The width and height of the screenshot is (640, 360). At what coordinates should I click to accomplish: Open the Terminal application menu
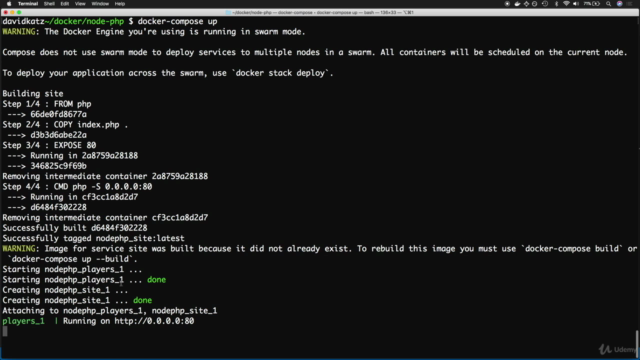click(x=28, y=4)
